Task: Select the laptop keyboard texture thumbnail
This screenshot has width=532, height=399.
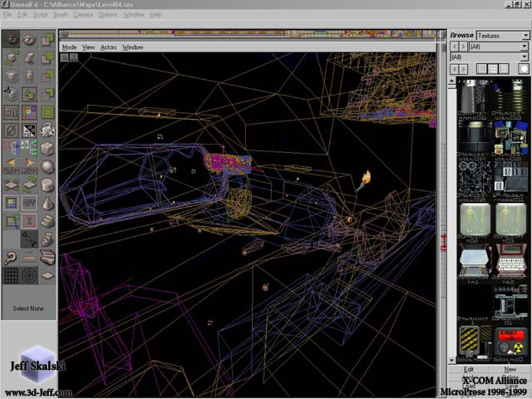Action: coord(511,261)
